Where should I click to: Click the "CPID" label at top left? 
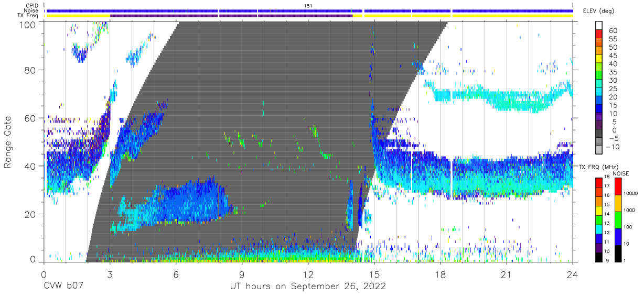(x=33, y=6)
